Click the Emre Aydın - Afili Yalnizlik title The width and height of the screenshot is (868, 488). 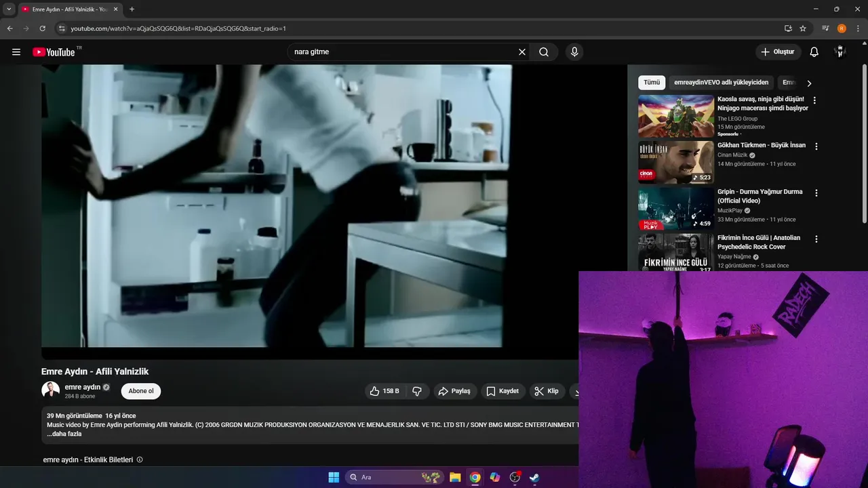[95, 371]
